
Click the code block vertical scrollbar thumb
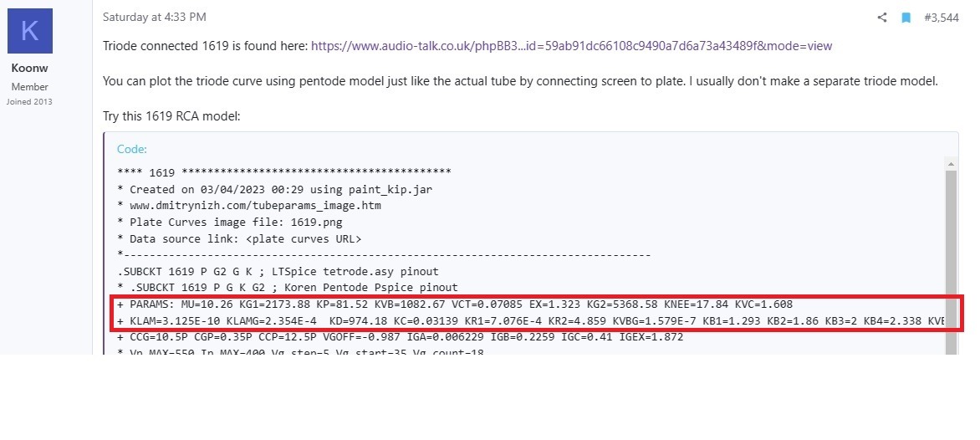[x=952, y=263]
